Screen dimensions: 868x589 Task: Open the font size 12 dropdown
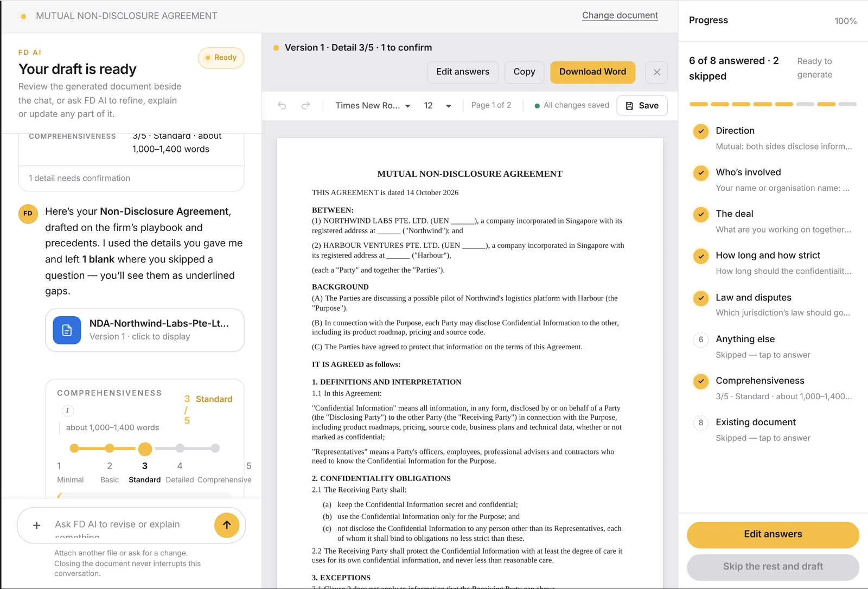[437, 106]
